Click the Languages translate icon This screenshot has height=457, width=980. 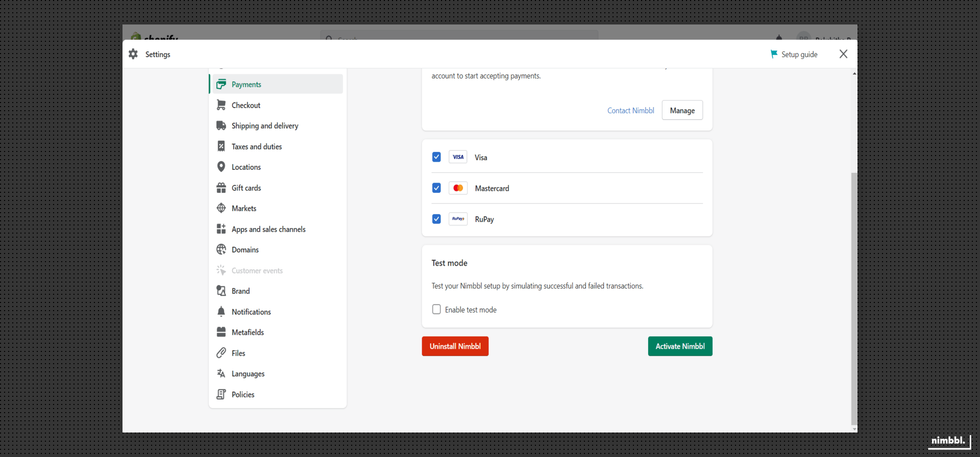[221, 373]
